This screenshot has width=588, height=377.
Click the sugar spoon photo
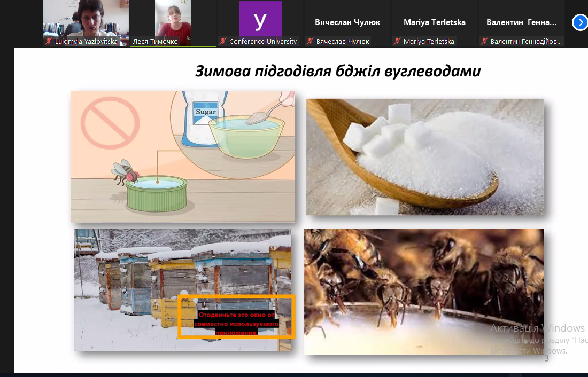point(425,156)
